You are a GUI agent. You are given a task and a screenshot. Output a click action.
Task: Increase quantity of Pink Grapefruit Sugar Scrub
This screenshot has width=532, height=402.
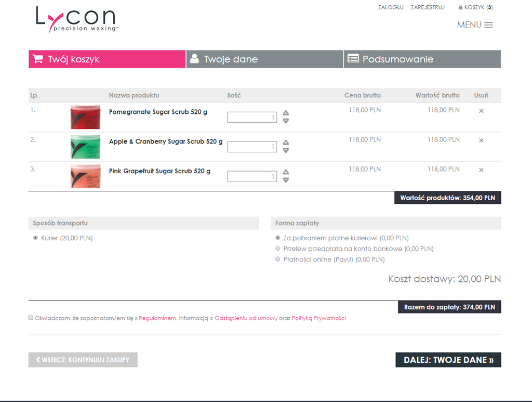pyautogui.click(x=286, y=172)
